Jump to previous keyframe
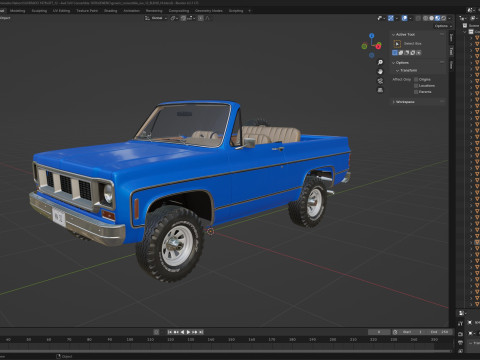The height and width of the screenshot is (360, 480). pos(176,332)
